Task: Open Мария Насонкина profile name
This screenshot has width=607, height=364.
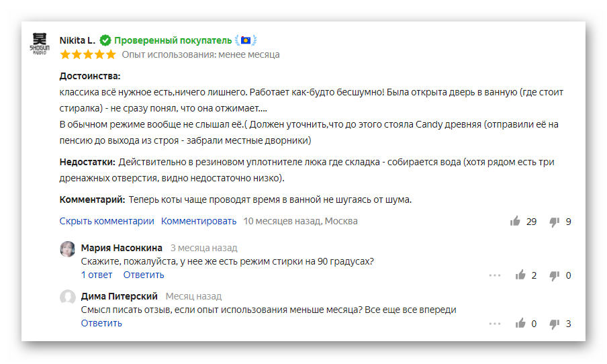Action: tap(122, 248)
